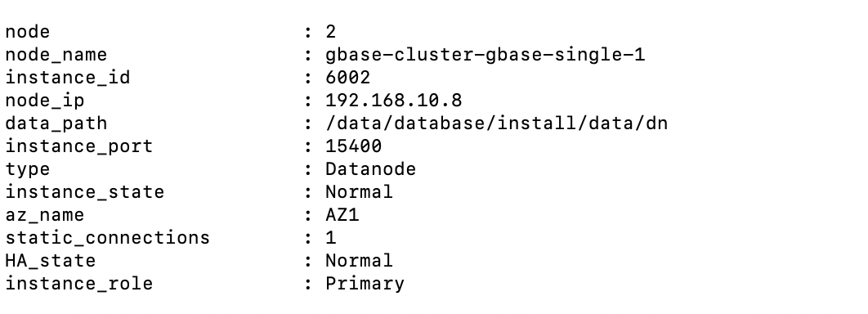
Task: Click the instance_port label
Action: (x=78, y=146)
